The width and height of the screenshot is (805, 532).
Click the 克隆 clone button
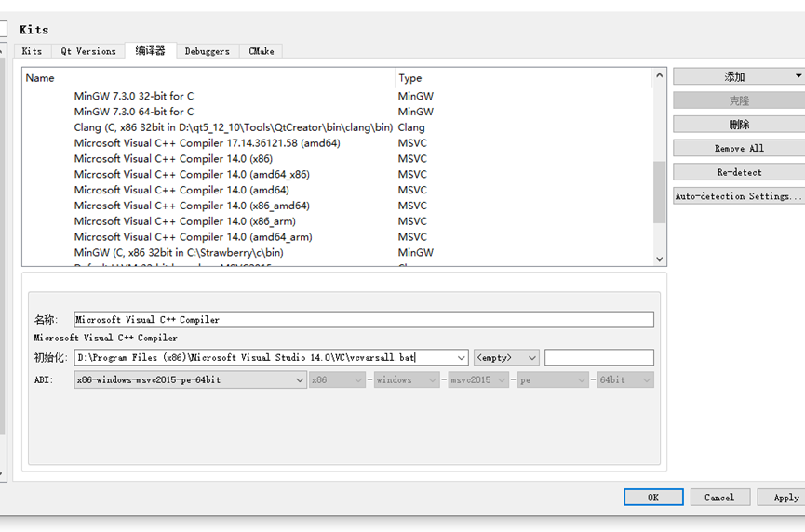pyautogui.click(x=739, y=100)
